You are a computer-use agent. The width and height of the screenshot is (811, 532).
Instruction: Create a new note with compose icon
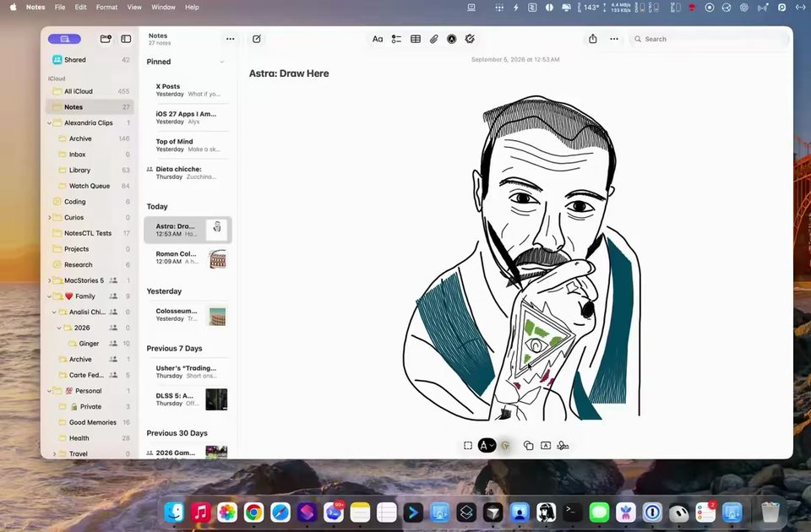pyautogui.click(x=257, y=39)
